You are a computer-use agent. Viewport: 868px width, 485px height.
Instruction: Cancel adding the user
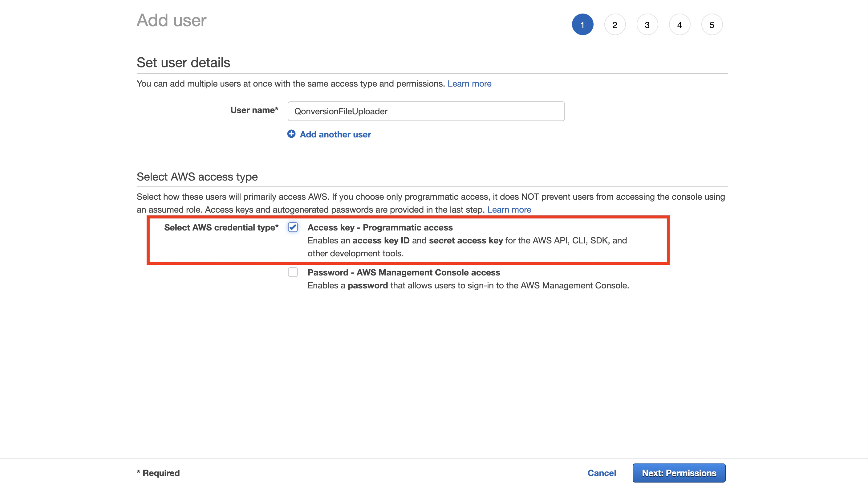[x=602, y=473]
